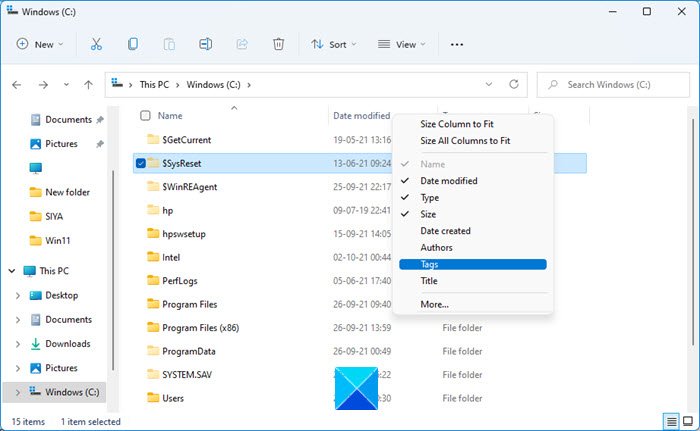Viewport: 700px width, 431px height.
Task: Click the Downloads arrow icon in sidebar
Action: click(35, 343)
